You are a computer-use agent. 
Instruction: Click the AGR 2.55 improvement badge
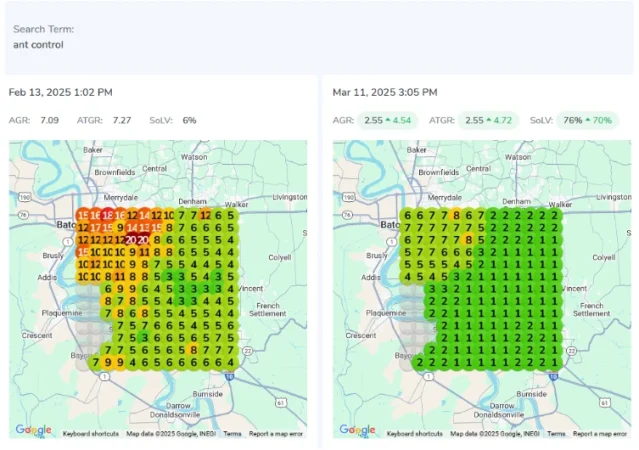388,121
